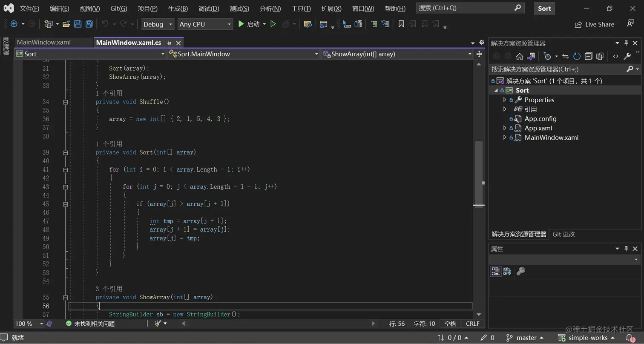Collapse the Sort method outlining at line 39
This screenshot has width=644, height=344.
click(x=65, y=152)
